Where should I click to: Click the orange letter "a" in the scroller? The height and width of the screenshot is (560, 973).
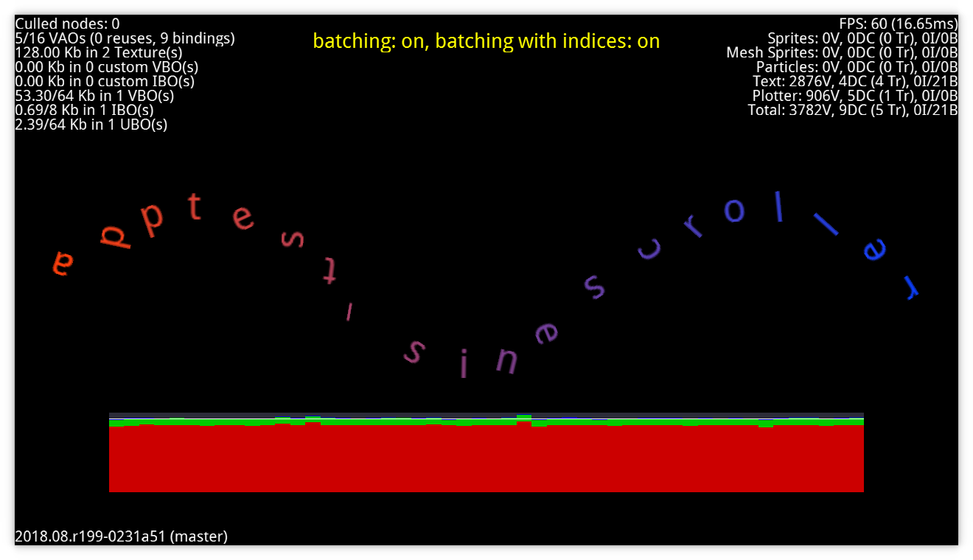(63, 263)
